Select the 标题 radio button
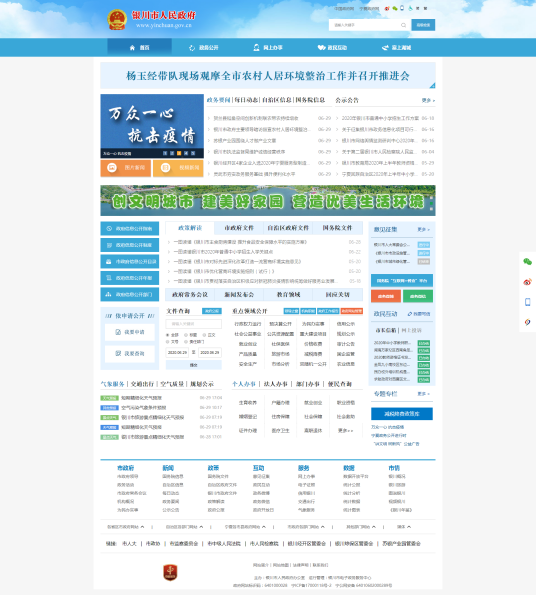Screen dimensions: 536x595 click(186, 335)
